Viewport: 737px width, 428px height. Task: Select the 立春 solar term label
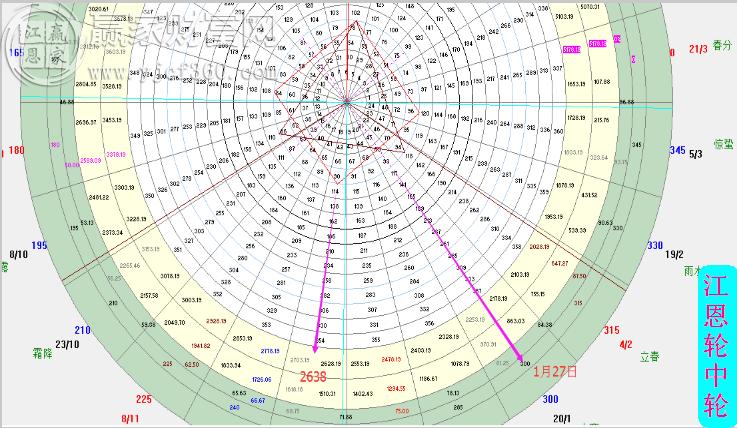click(650, 355)
